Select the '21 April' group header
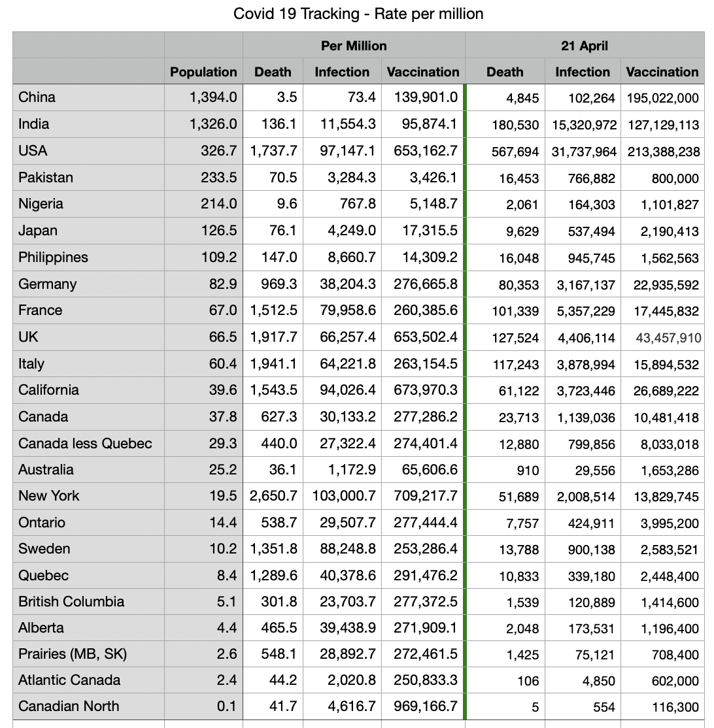Screen dimensions: 714x728 (585, 46)
